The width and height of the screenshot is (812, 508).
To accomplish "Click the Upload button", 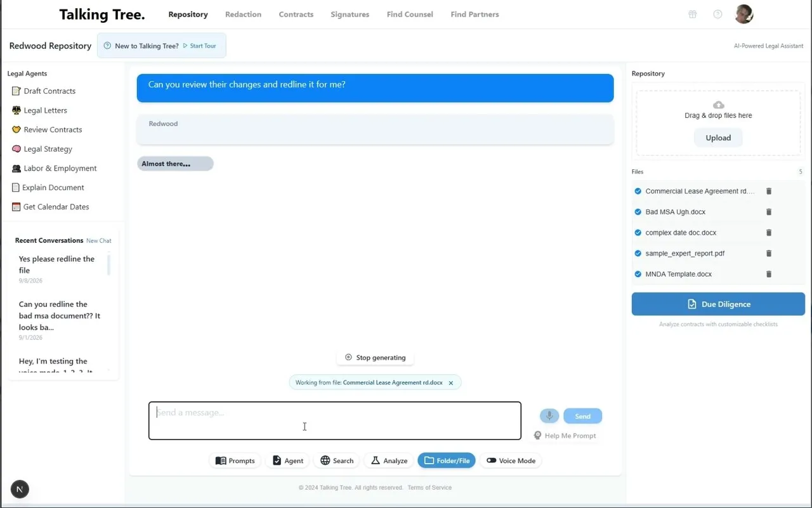I will click(718, 138).
